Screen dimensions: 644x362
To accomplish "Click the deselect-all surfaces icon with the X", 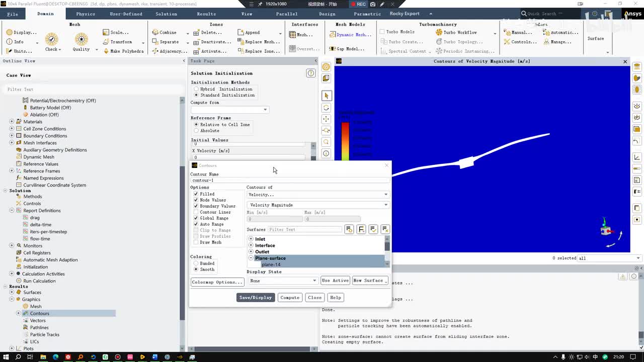I will (385, 229).
